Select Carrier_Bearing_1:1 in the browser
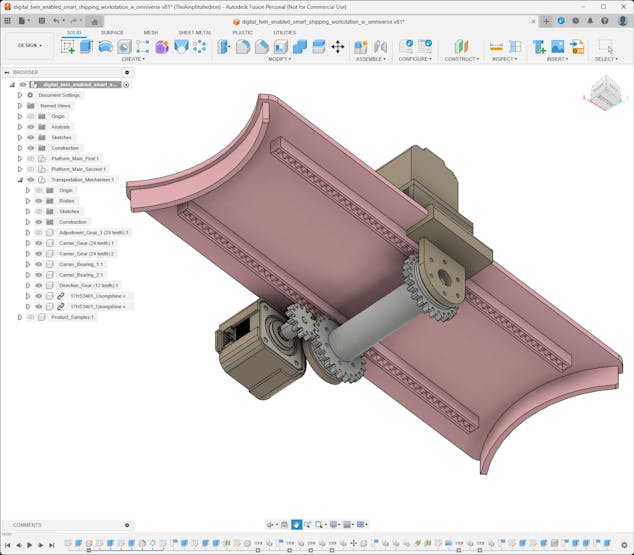 coord(81,264)
